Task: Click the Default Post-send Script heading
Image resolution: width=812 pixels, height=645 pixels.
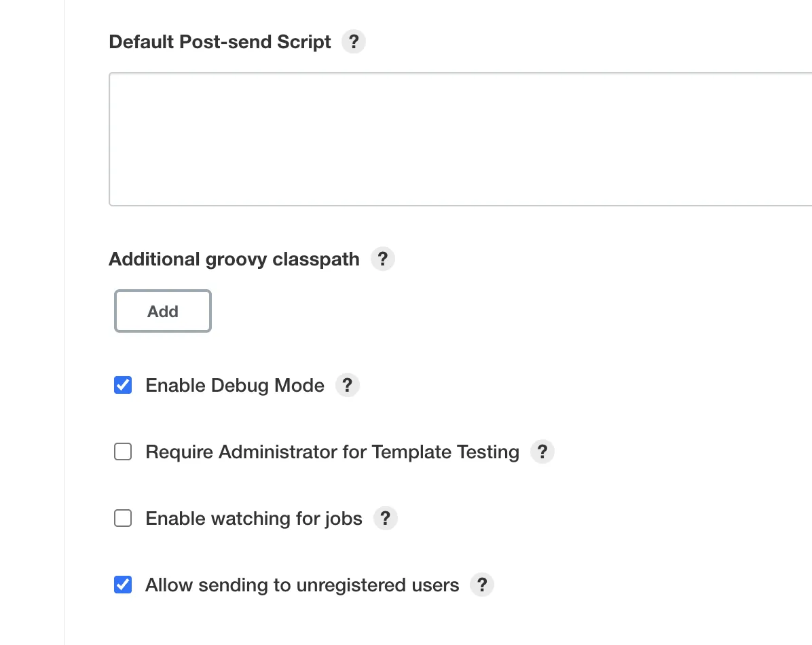Action: [x=220, y=42]
